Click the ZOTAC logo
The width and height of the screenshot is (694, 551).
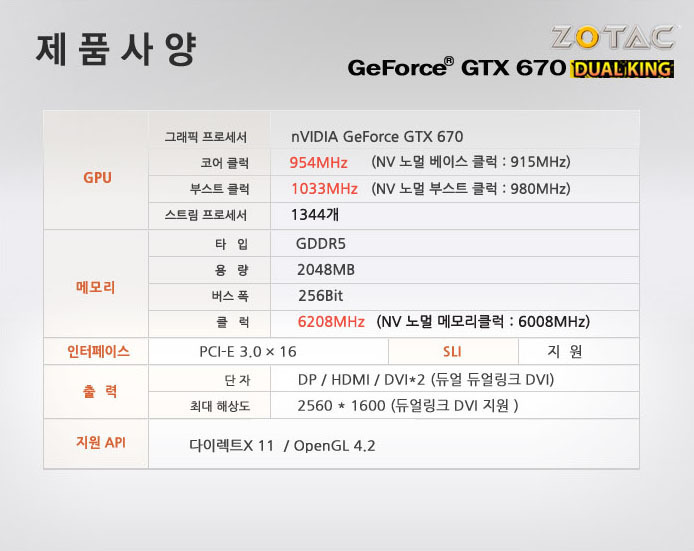[613, 37]
